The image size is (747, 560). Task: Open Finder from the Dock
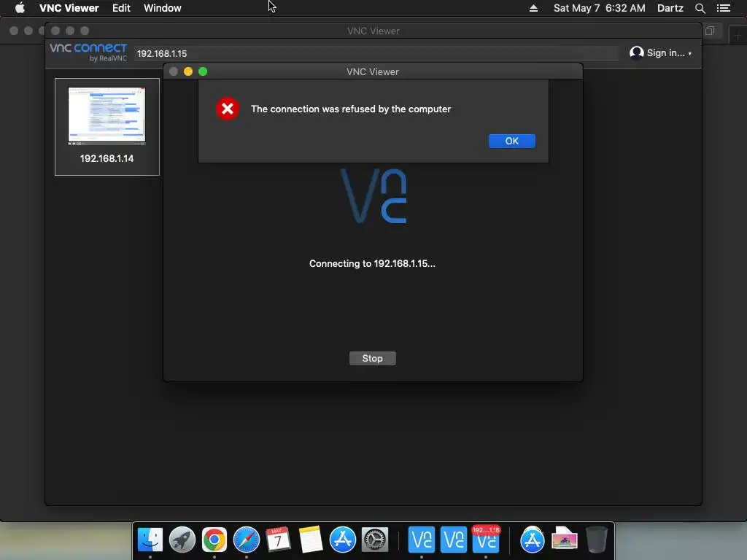click(150, 540)
